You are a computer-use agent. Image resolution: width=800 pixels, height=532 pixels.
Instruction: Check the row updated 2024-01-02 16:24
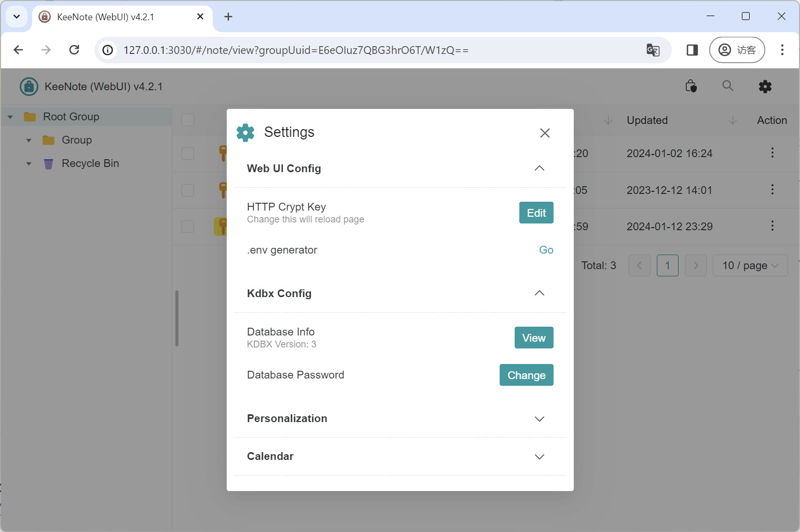[x=188, y=153]
